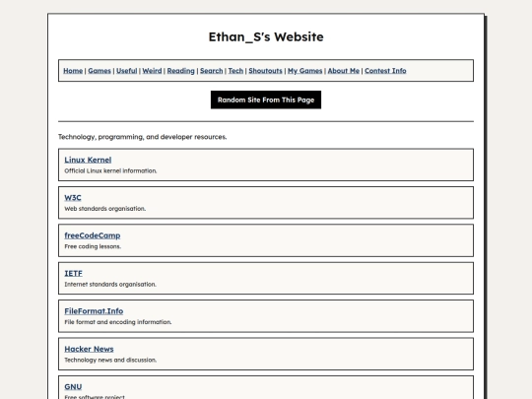The width and height of the screenshot is (532, 399).
Task: Click 'Technology news and discussion.' text
Action: (x=110, y=360)
